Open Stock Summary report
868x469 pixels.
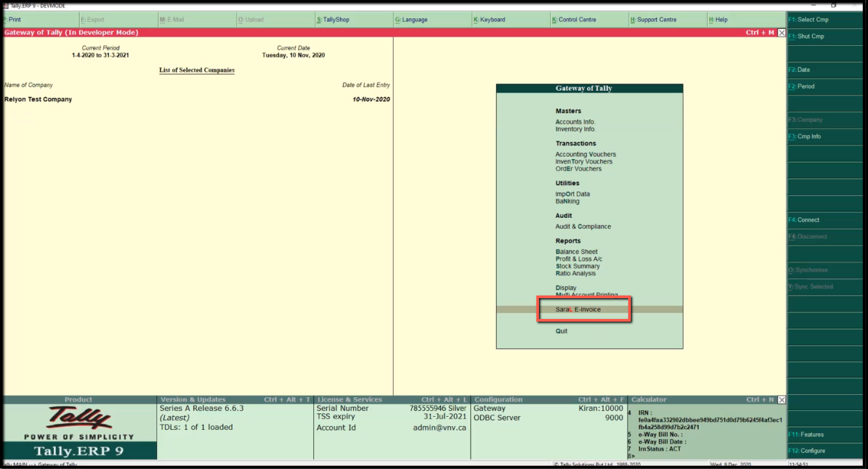pyautogui.click(x=577, y=266)
